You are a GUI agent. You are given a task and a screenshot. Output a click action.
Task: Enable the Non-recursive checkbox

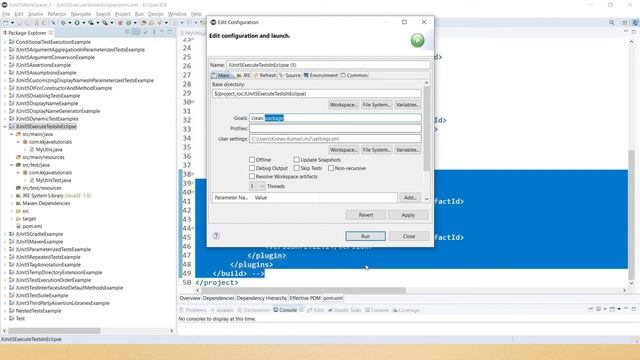[331, 168]
